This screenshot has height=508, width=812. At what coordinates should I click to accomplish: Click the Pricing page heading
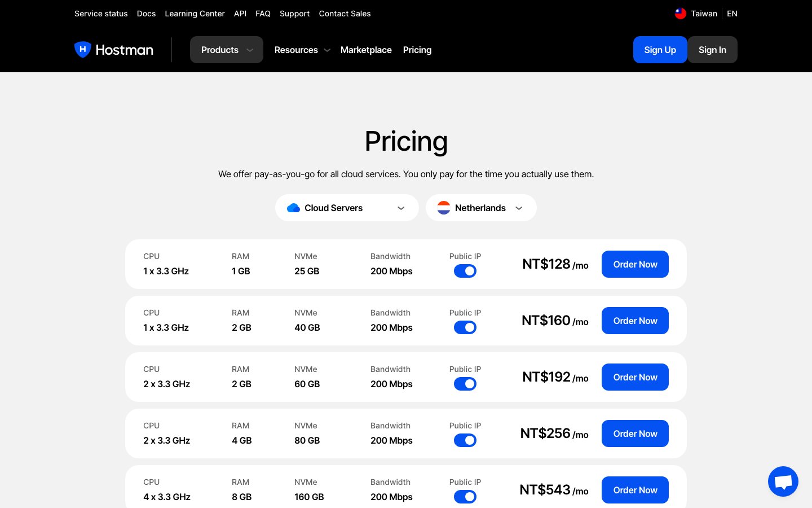point(406,141)
